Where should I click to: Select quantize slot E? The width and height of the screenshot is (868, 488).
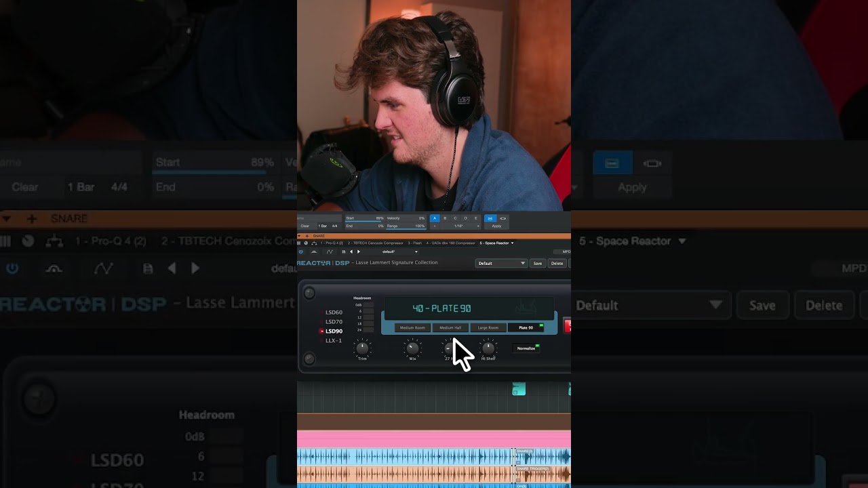point(475,218)
